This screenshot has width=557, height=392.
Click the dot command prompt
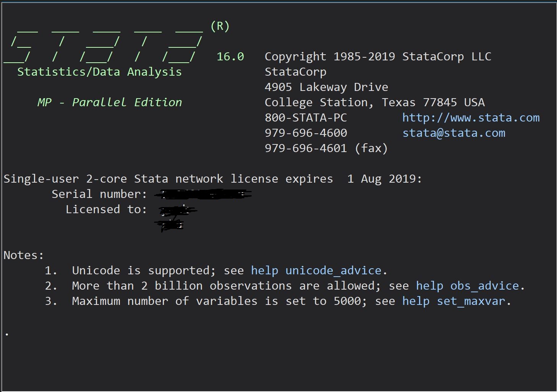[7, 334]
